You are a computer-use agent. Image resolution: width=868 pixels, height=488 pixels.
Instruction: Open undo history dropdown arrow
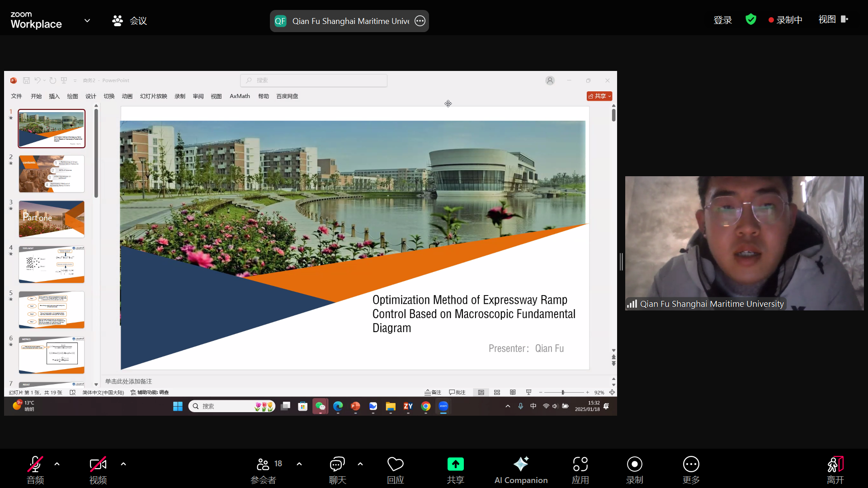click(44, 80)
